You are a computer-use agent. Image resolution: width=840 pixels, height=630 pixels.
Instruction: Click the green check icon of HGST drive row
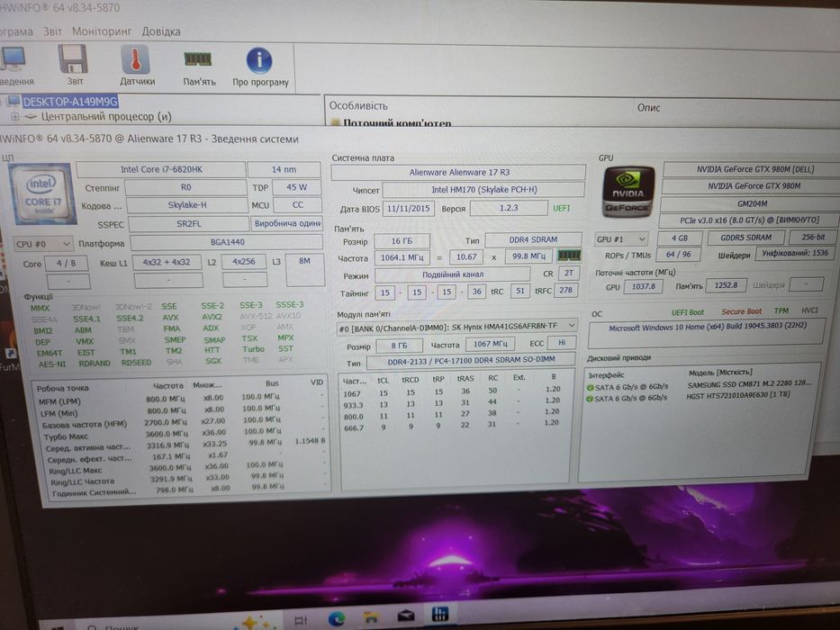coord(590,399)
